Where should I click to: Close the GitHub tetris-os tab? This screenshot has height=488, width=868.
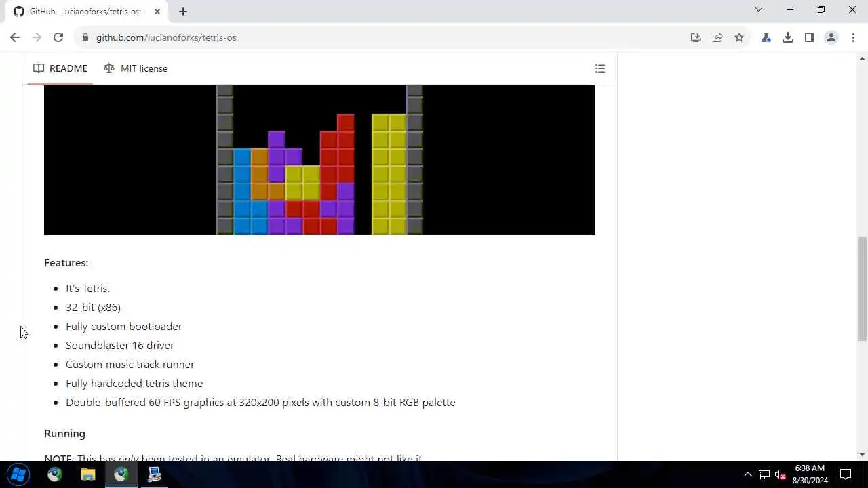157,12
